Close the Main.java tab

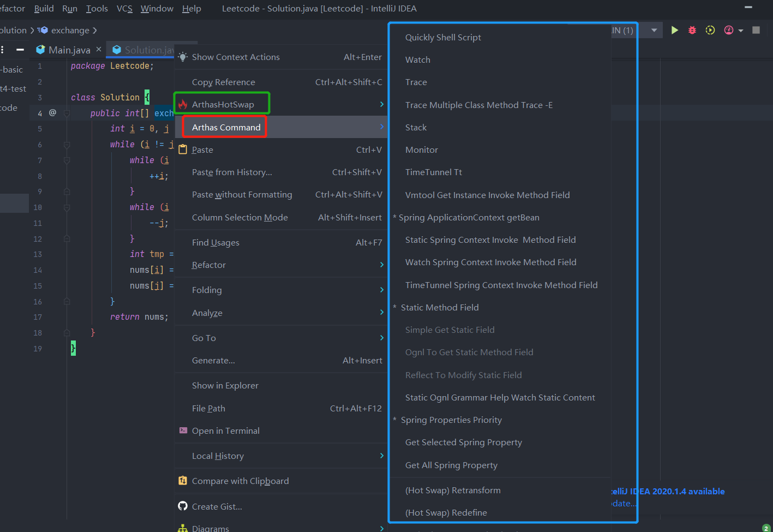click(x=99, y=49)
